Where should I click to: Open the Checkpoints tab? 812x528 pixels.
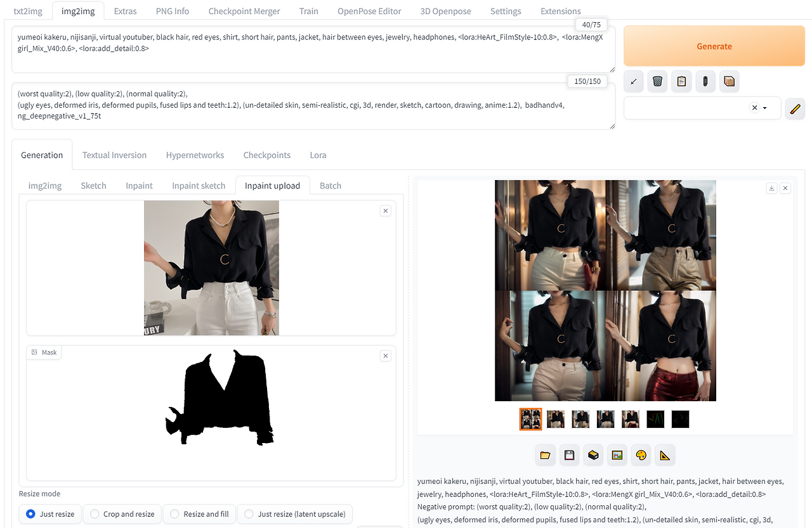pos(267,155)
